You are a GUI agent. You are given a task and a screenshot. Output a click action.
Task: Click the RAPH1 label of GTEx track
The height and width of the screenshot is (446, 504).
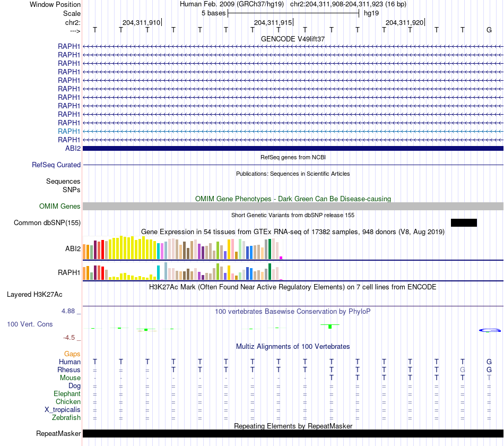click(69, 272)
